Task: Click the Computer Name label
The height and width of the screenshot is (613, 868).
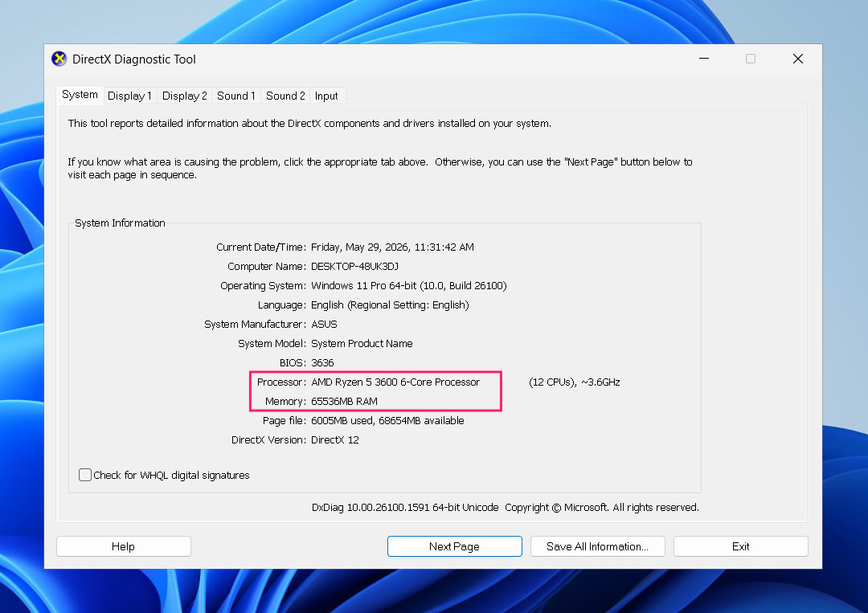Action: (266, 266)
